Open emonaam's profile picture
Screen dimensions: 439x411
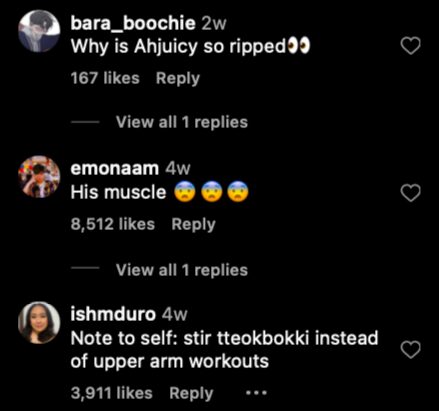pyautogui.click(x=39, y=177)
